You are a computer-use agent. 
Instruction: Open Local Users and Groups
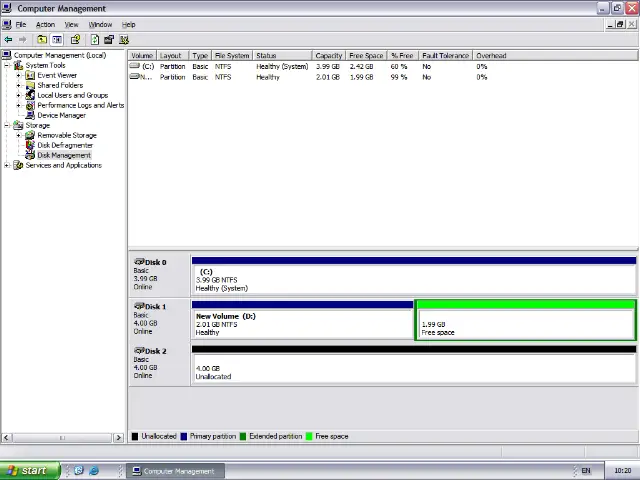pyautogui.click(x=72, y=95)
